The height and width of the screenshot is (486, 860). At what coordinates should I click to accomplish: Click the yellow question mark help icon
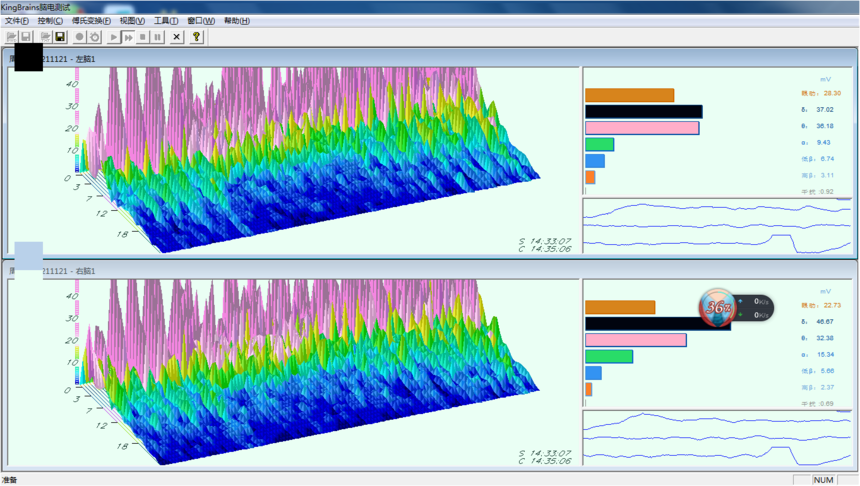click(x=196, y=37)
